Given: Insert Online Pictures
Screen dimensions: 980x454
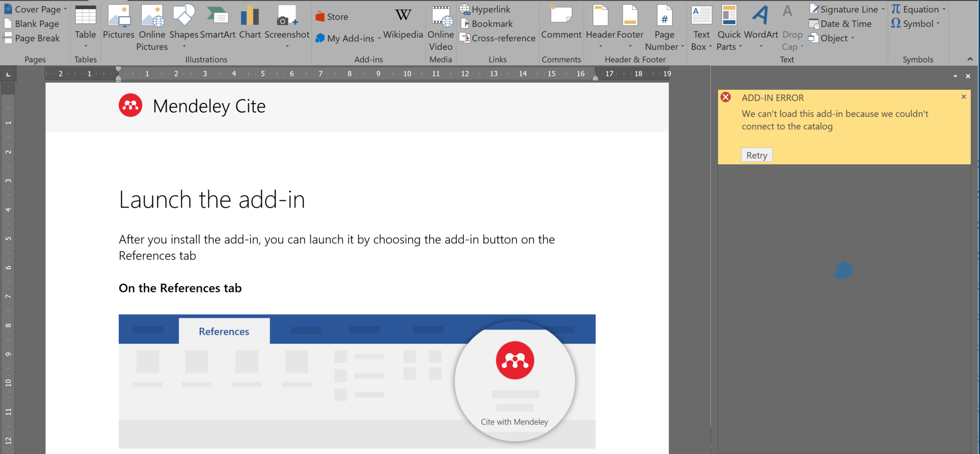Looking at the screenshot, I should point(152,28).
